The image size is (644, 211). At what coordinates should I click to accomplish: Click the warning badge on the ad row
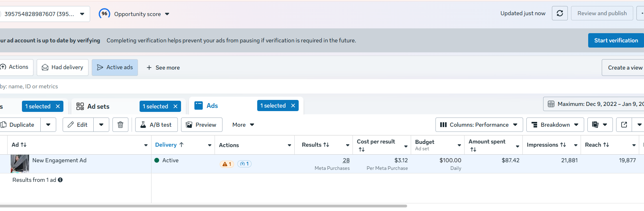(227, 164)
